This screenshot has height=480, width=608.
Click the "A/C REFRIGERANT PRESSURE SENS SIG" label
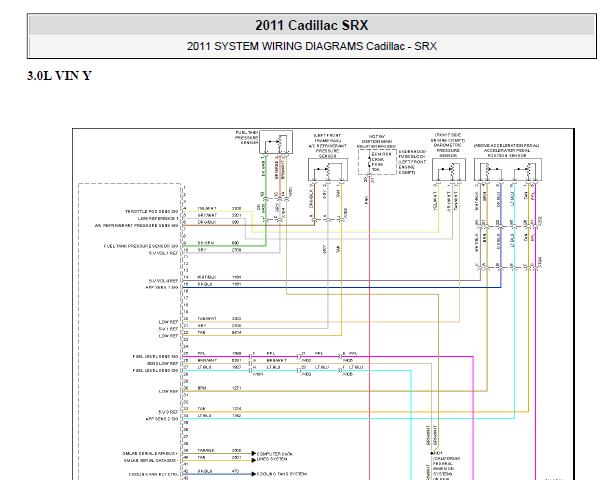[x=136, y=226]
